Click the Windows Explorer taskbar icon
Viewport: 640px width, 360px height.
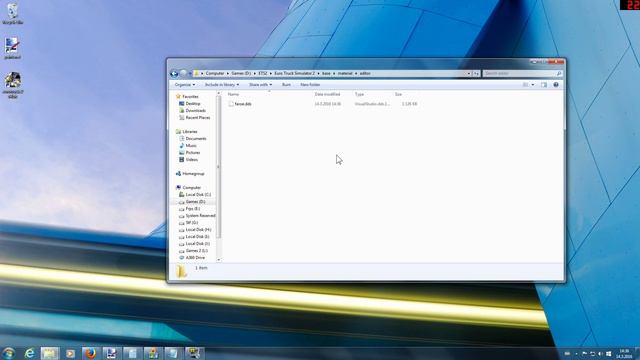tap(50, 353)
